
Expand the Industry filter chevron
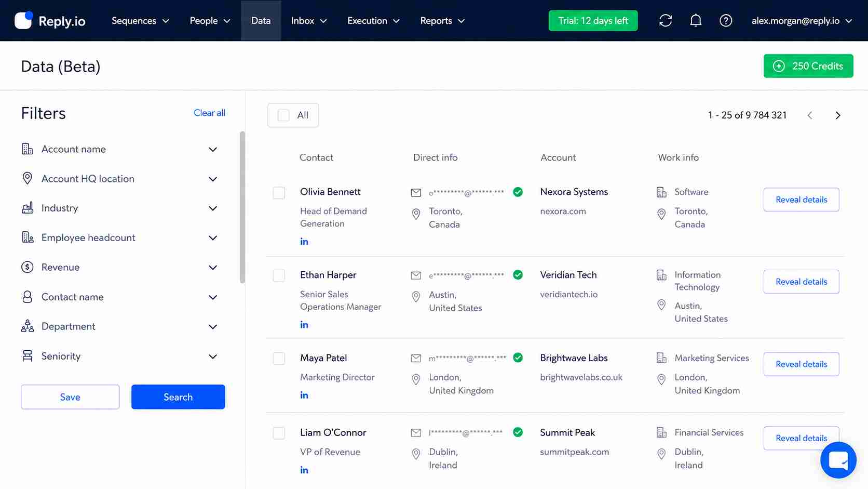(213, 208)
